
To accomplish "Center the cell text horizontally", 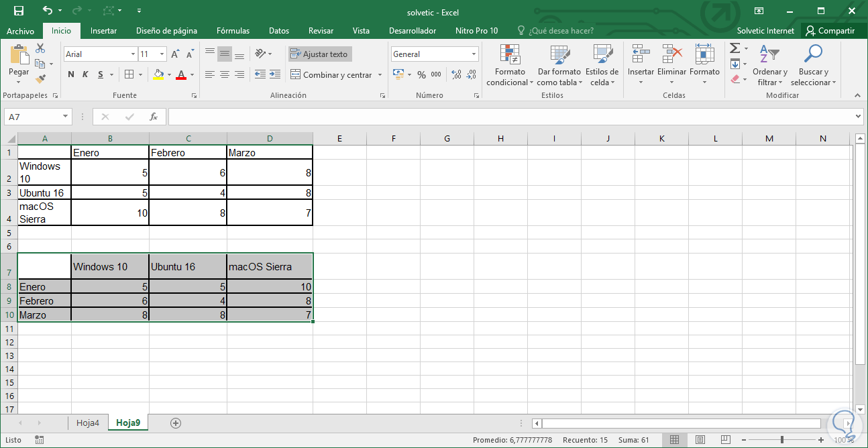I will pos(225,74).
